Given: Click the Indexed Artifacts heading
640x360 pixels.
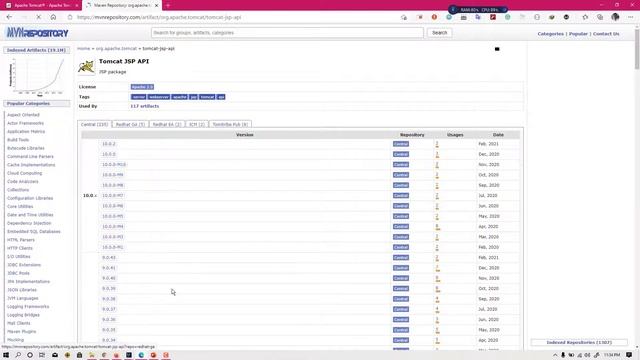Looking at the screenshot, I should click(36, 50).
